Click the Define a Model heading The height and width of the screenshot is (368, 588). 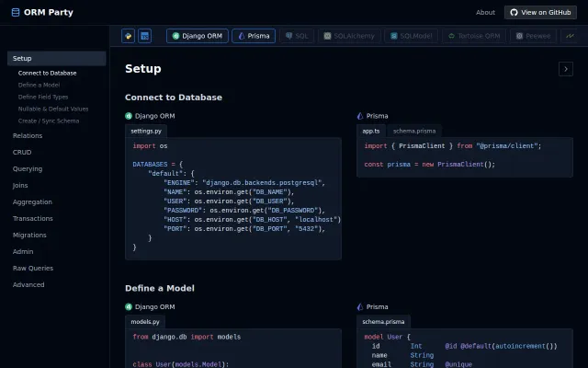coord(160,288)
